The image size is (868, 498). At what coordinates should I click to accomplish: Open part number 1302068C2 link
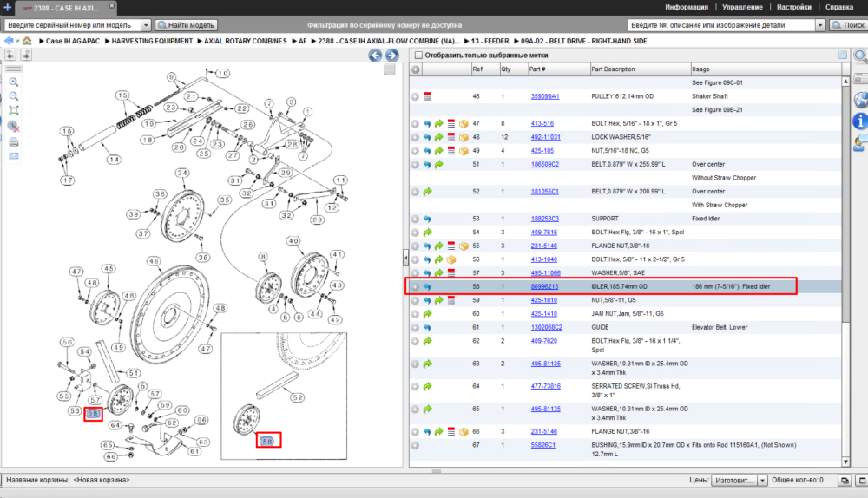coord(546,328)
